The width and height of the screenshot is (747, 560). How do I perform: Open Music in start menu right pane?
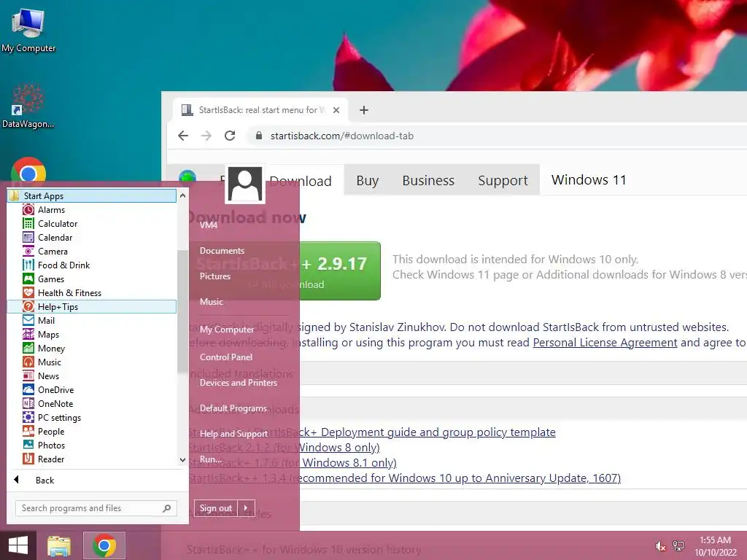[x=211, y=301]
